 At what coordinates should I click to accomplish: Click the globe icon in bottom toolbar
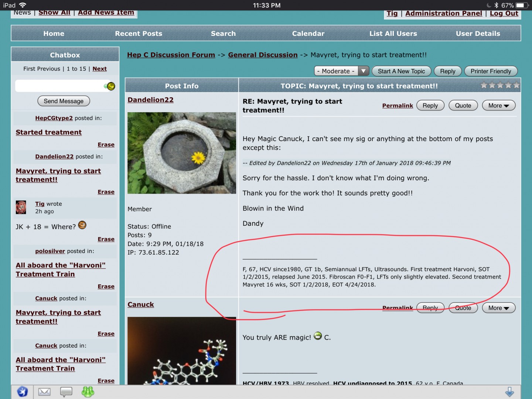coord(22,392)
